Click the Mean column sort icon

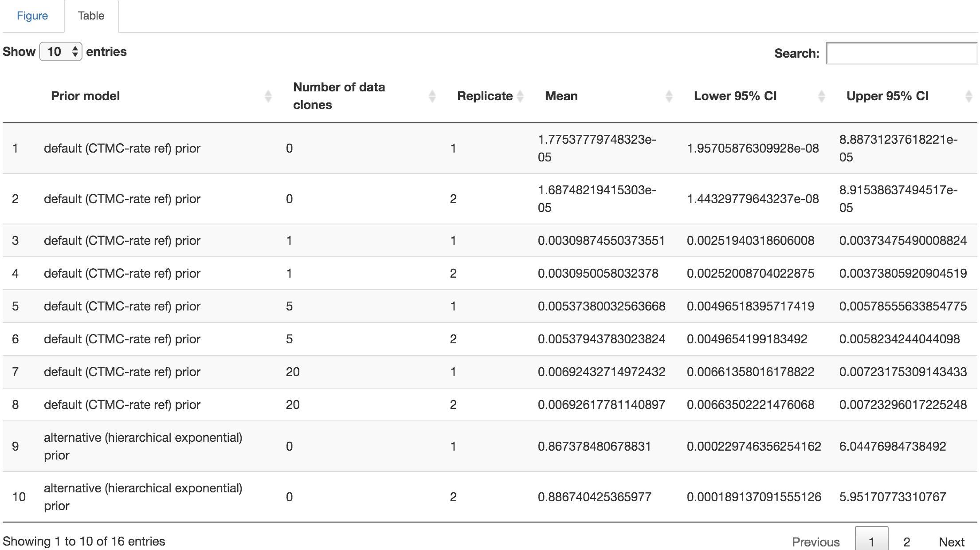coord(669,96)
